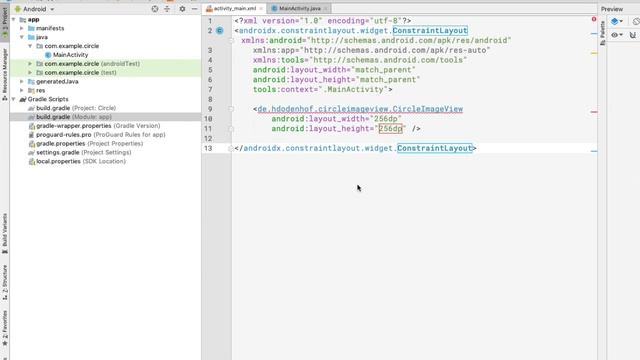Image resolution: width=640 pixels, height=360 pixels.
Task: Open the Favorites side tab
Action: click(x=4, y=328)
